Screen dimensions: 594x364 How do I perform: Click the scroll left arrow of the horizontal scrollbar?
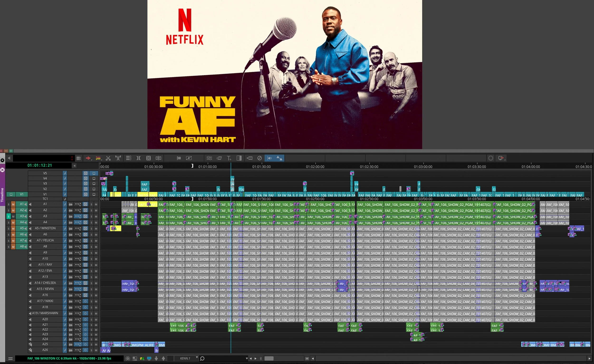pos(313,359)
